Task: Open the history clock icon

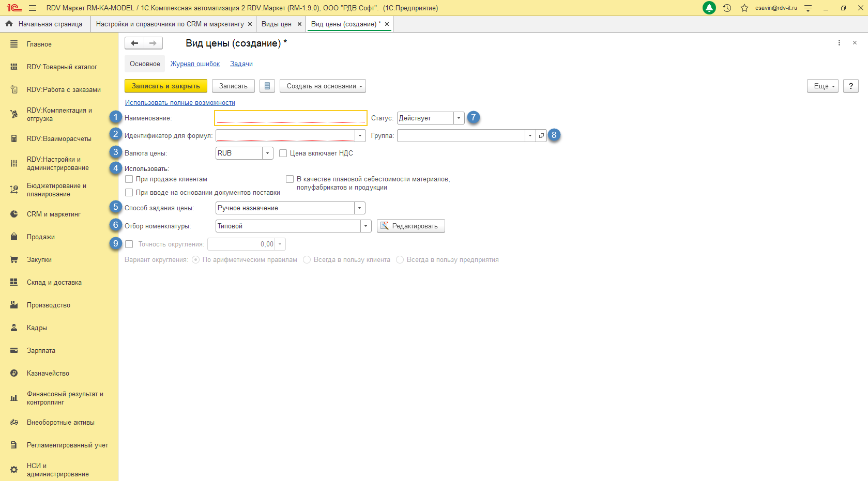Action: pos(727,8)
